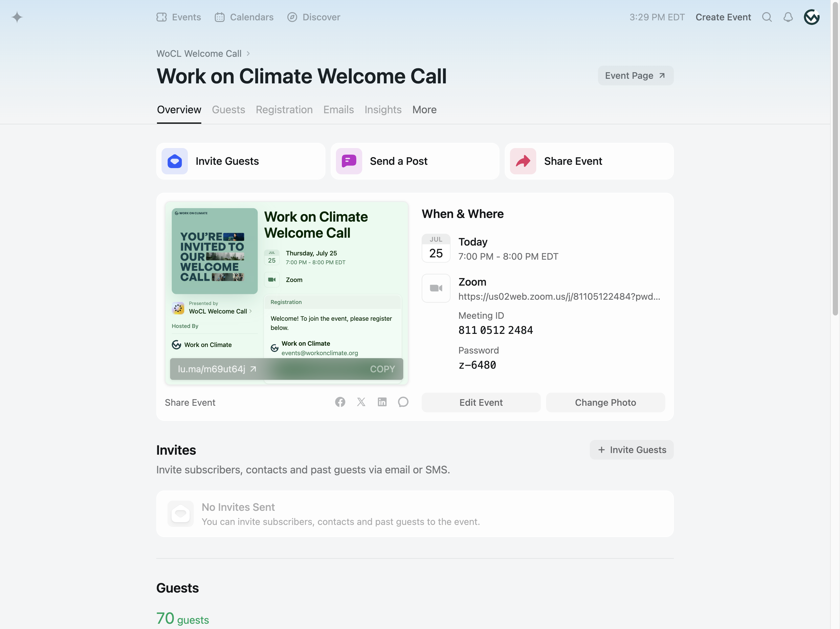Image resolution: width=840 pixels, height=629 pixels.
Task: Click the WoCL Welcome Call calendar avatar in preview
Action: (x=178, y=308)
